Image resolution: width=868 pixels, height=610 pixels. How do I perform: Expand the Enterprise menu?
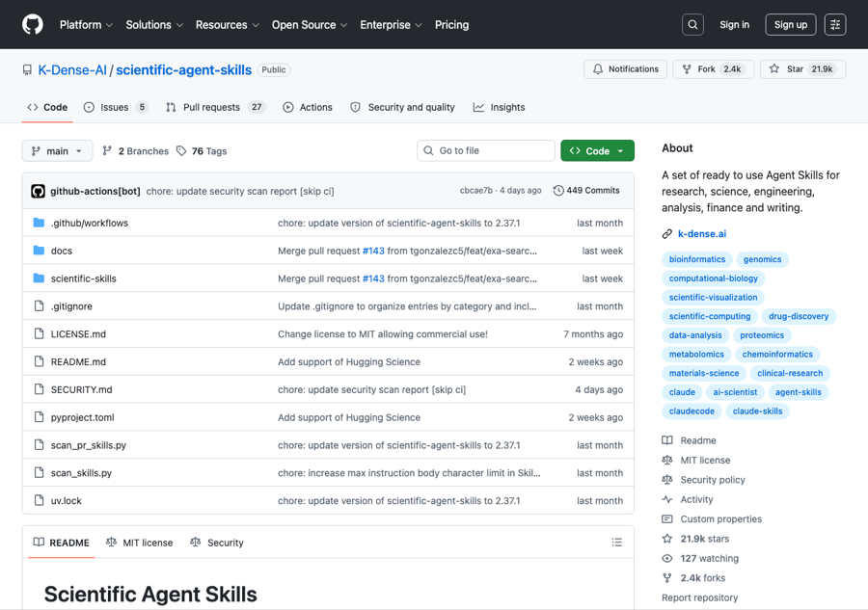(391, 25)
